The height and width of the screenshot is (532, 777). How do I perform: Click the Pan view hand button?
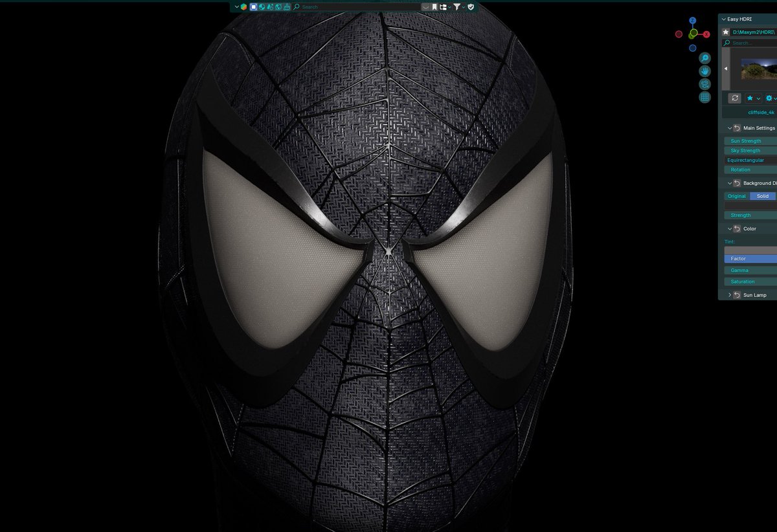coord(704,71)
